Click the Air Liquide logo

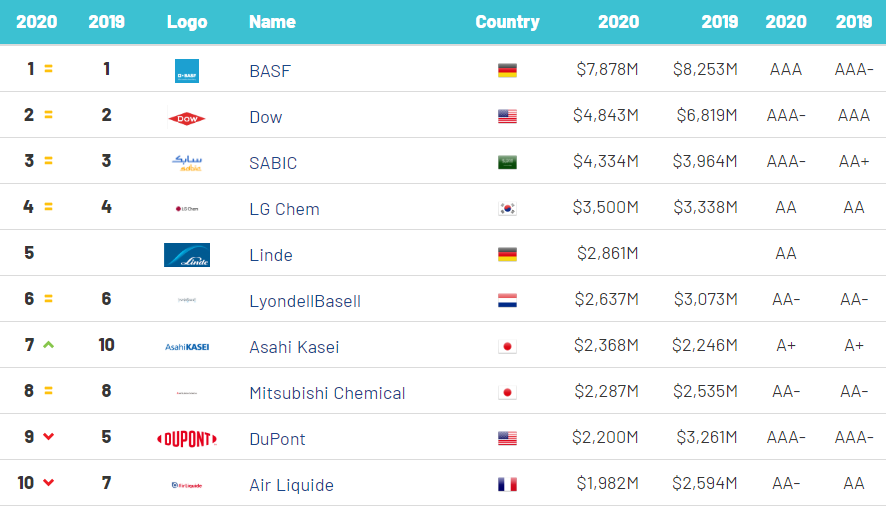click(x=187, y=485)
